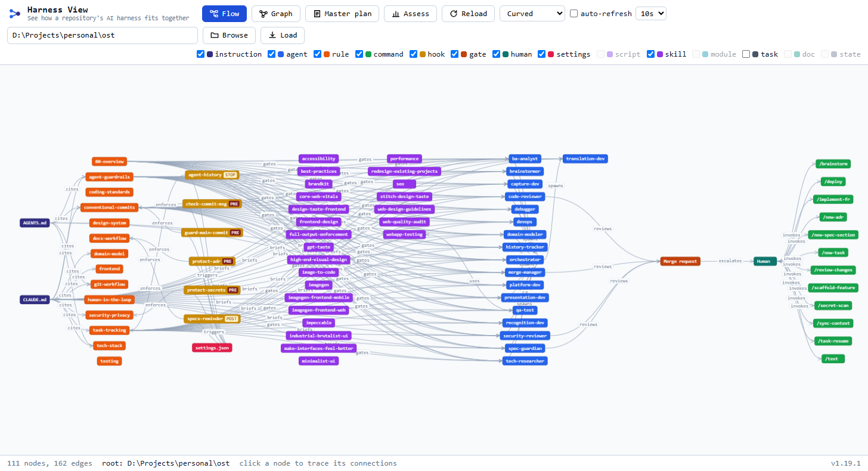Enable the auto-refresh checkbox
Screen dimensions: 868x471
point(574,14)
